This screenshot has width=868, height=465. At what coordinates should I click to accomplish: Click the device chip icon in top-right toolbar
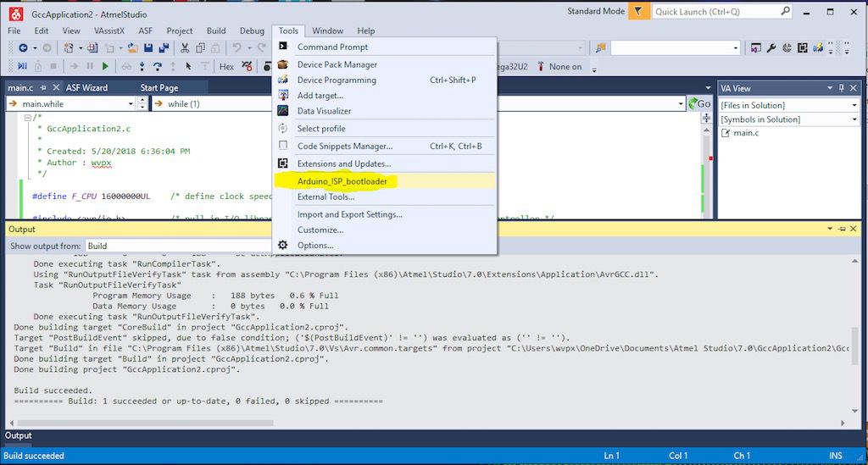coord(802,48)
